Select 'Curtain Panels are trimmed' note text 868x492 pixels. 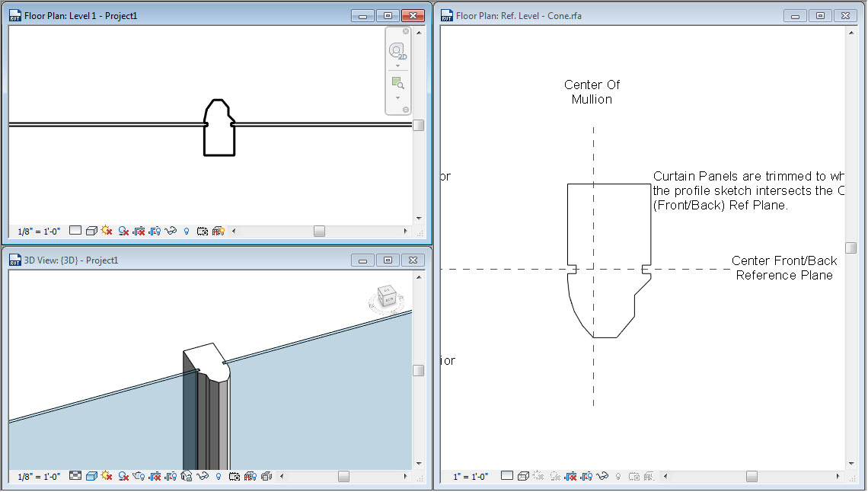coord(748,190)
